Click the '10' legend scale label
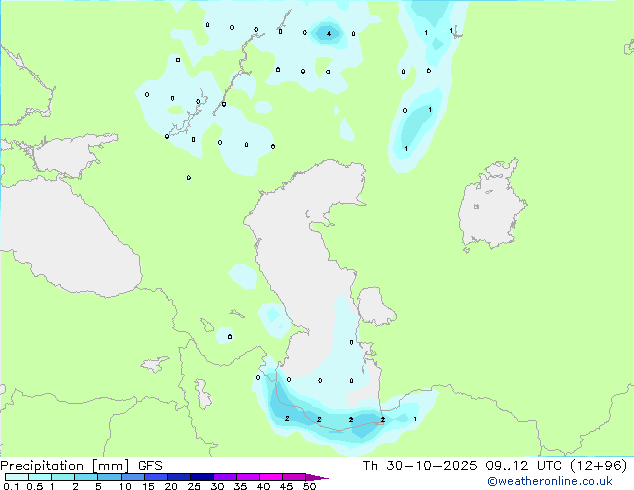 tap(125, 486)
